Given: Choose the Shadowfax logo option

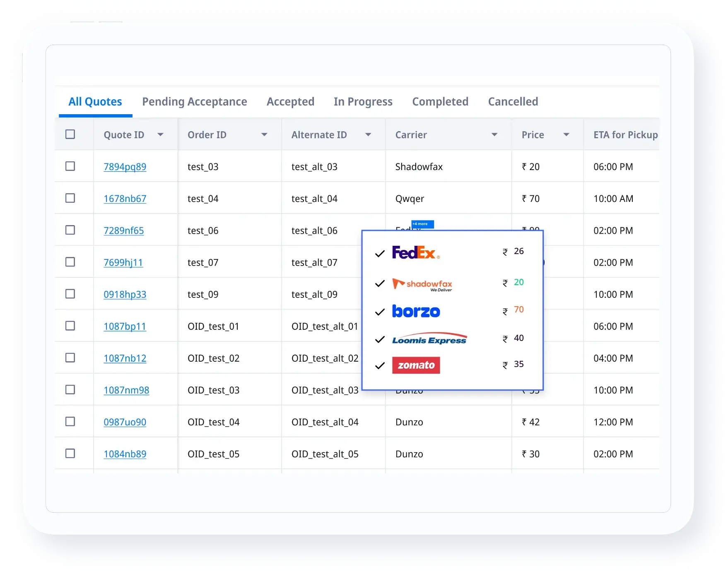Looking at the screenshot, I should (x=422, y=284).
